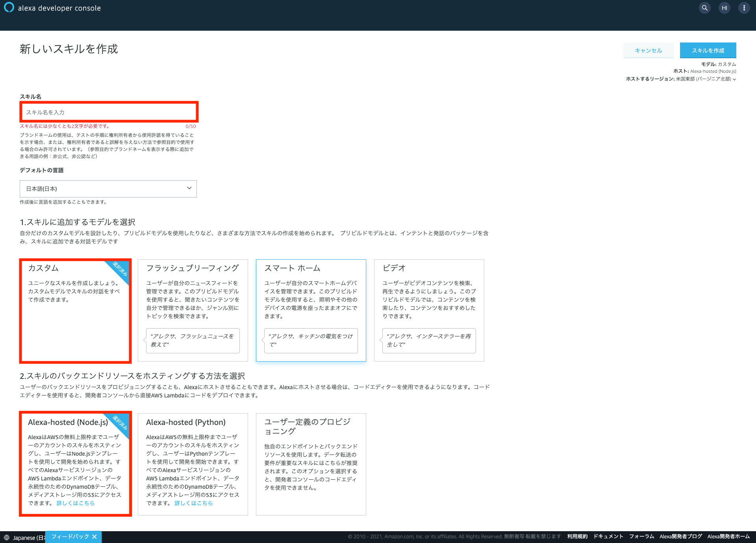Screen dimensions: 756x543
Task: Expand the hosting region selector chevron
Action: pyautogui.click(x=734, y=79)
